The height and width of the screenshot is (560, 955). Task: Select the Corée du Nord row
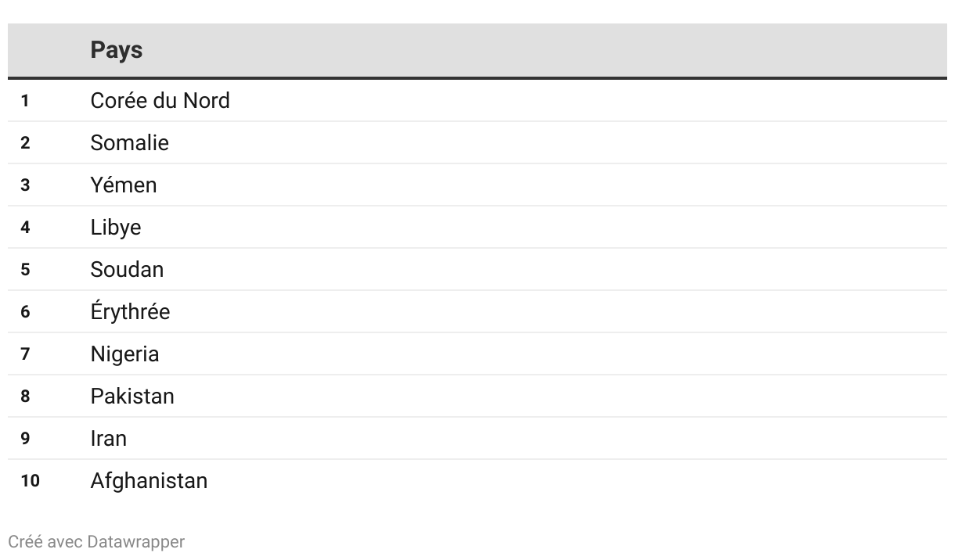[x=477, y=100]
